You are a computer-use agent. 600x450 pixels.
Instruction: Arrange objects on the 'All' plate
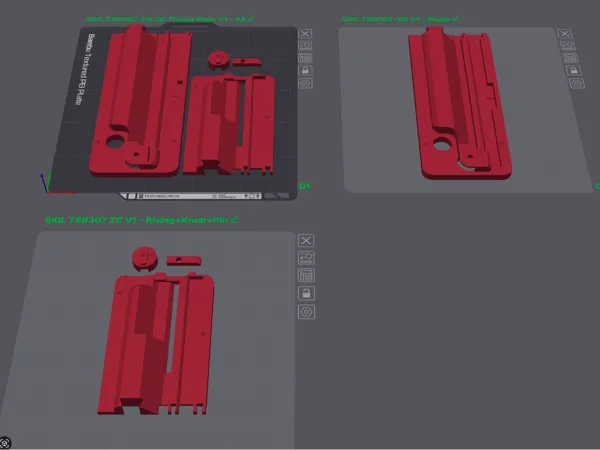pos(305,58)
